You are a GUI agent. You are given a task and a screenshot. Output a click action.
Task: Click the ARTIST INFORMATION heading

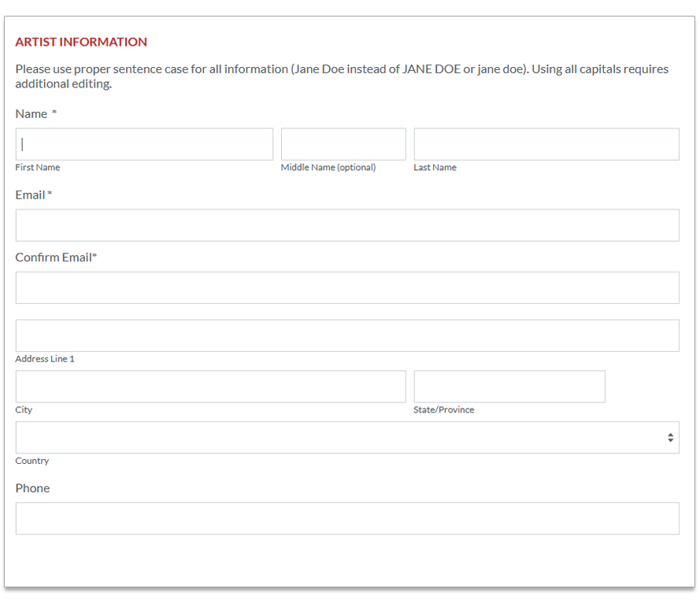click(81, 42)
